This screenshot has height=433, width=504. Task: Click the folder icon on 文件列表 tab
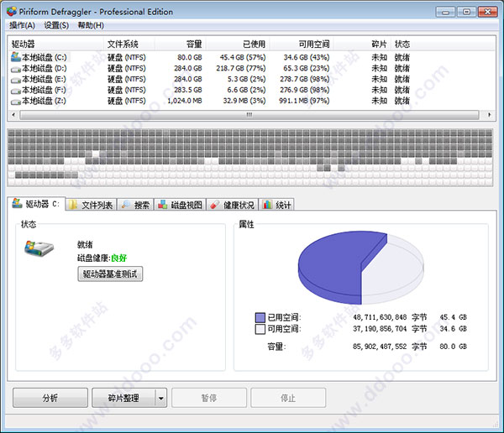(73, 205)
